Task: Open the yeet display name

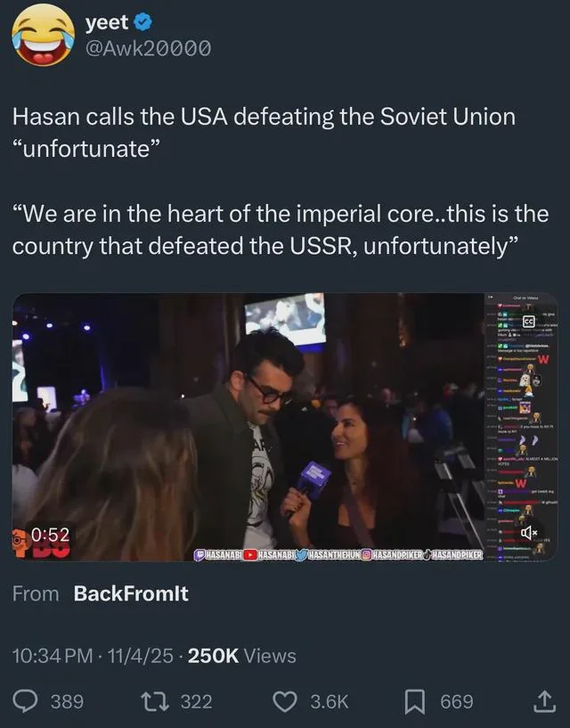Action: [x=106, y=21]
